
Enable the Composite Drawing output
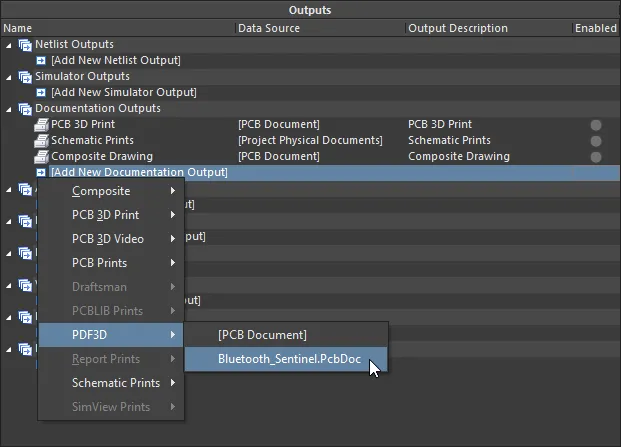[x=596, y=157]
